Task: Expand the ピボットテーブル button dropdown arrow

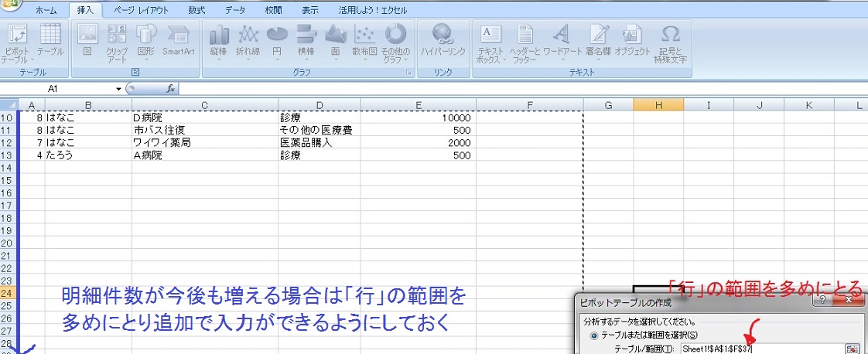Action: 32,60
